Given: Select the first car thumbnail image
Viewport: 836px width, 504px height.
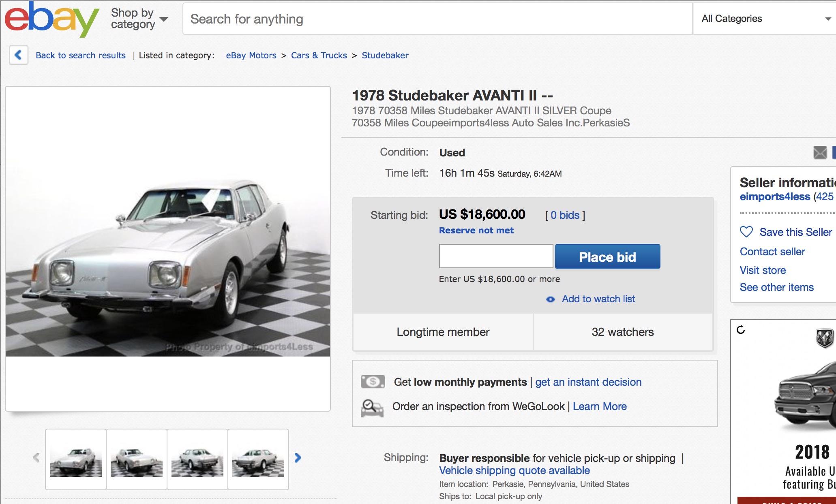Looking at the screenshot, I should [x=76, y=460].
